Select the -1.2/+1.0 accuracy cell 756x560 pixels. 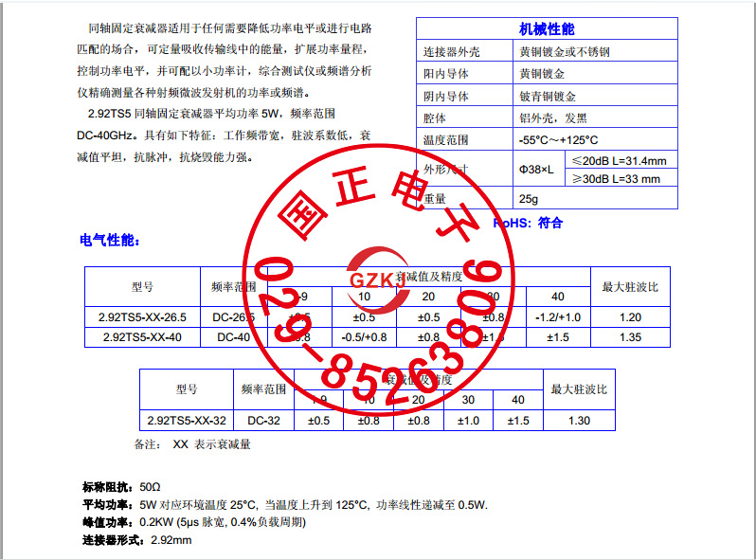pyautogui.click(x=558, y=317)
